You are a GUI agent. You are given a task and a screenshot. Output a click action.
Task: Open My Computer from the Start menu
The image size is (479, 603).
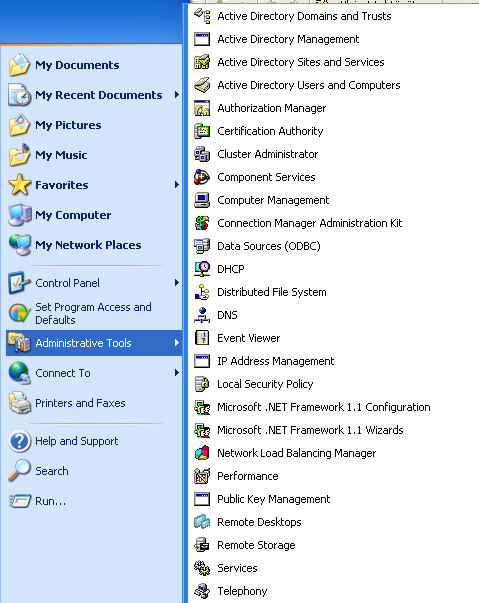click(x=94, y=215)
